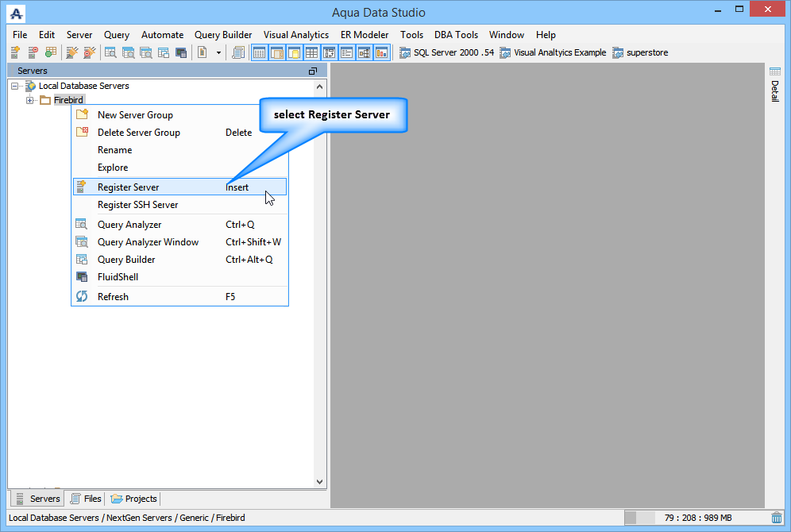791x532 pixels.
Task: Open the Visual Analytics menu
Action: (296, 35)
